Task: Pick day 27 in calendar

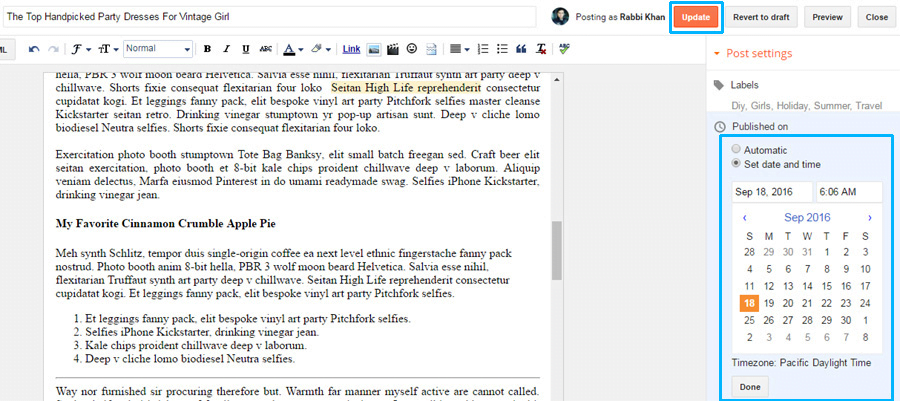Action: coord(788,320)
